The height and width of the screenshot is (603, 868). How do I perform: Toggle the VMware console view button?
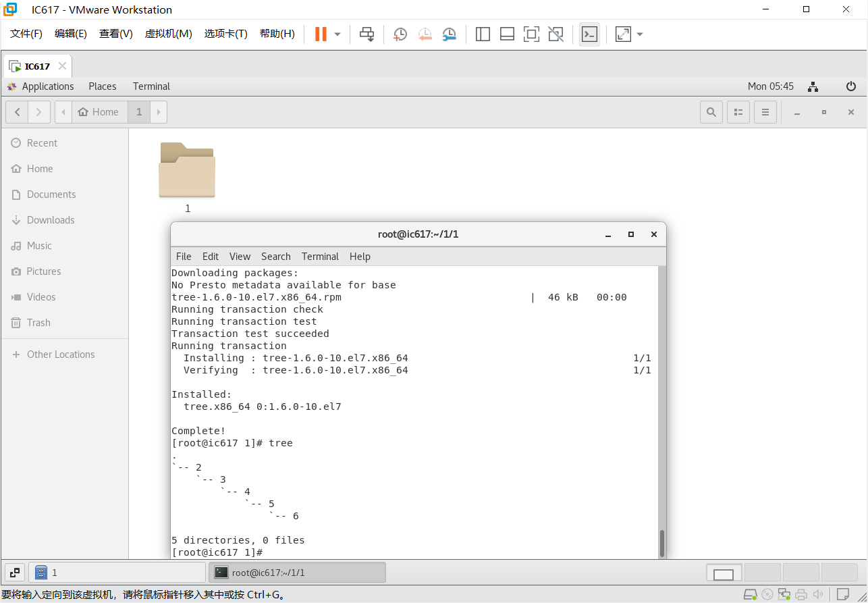pos(589,34)
